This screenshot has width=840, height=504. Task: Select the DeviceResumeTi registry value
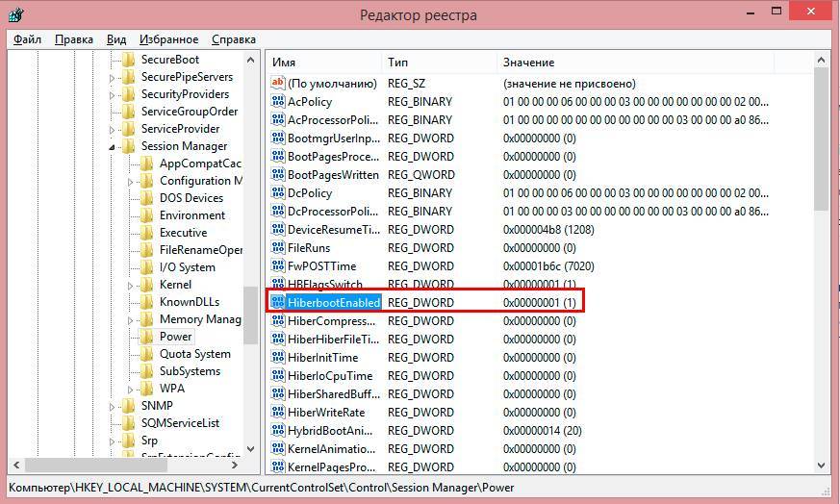[x=333, y=230]
